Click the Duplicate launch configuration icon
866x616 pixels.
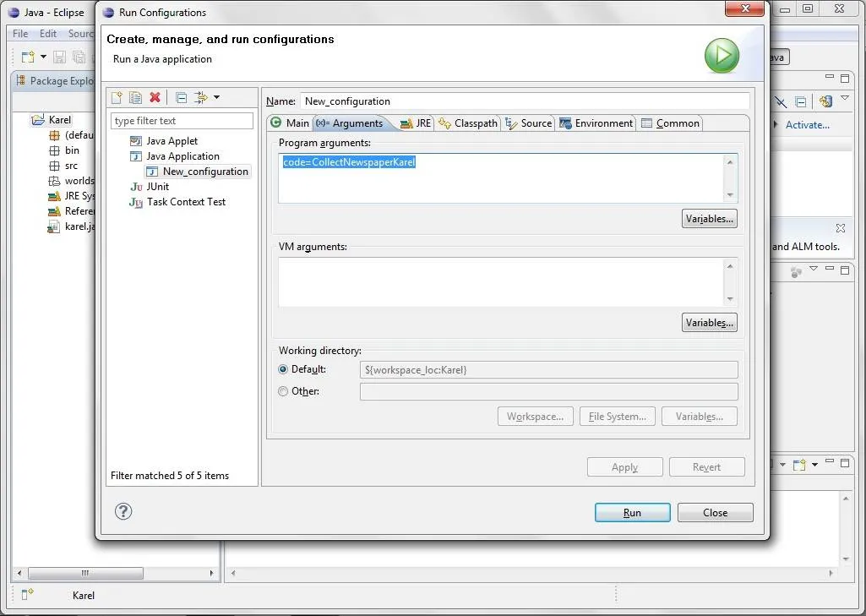[x=135, y=98]
